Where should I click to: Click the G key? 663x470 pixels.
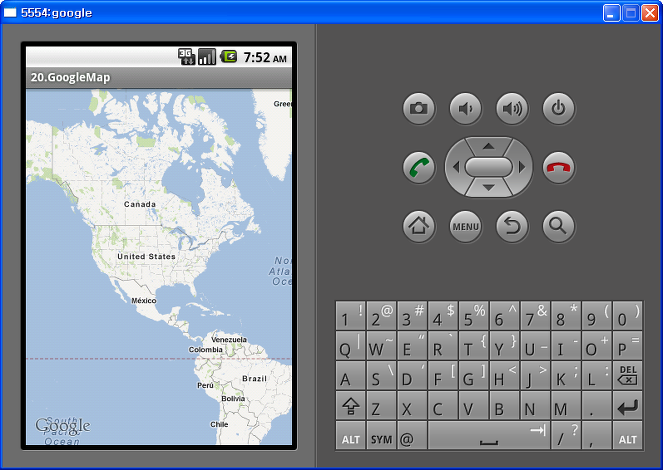pyautogui.click(x=474, y=375)
